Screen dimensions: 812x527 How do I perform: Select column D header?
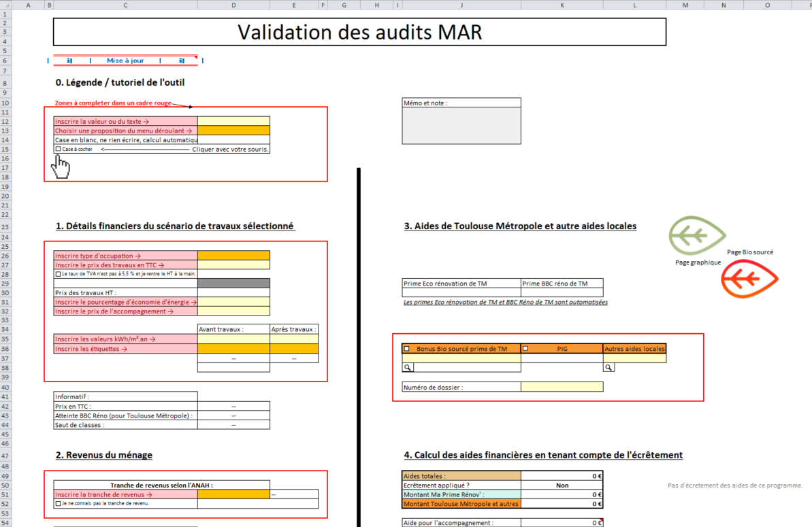233,5
